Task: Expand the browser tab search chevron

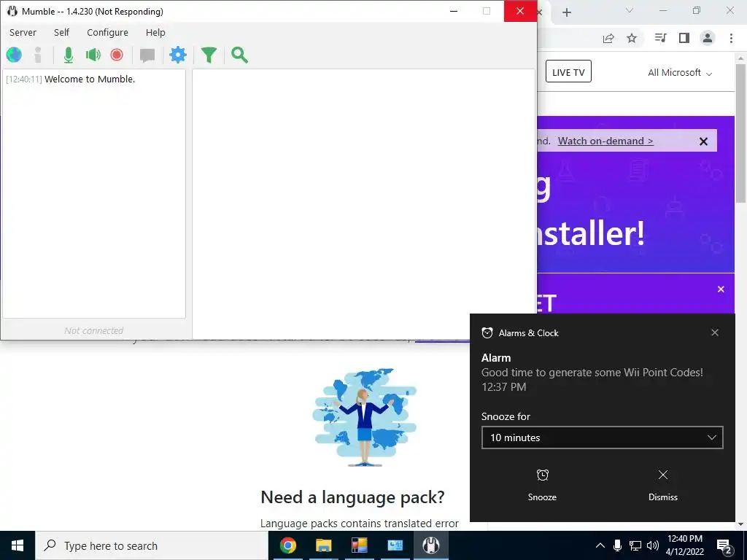Action: pos(630,10)
